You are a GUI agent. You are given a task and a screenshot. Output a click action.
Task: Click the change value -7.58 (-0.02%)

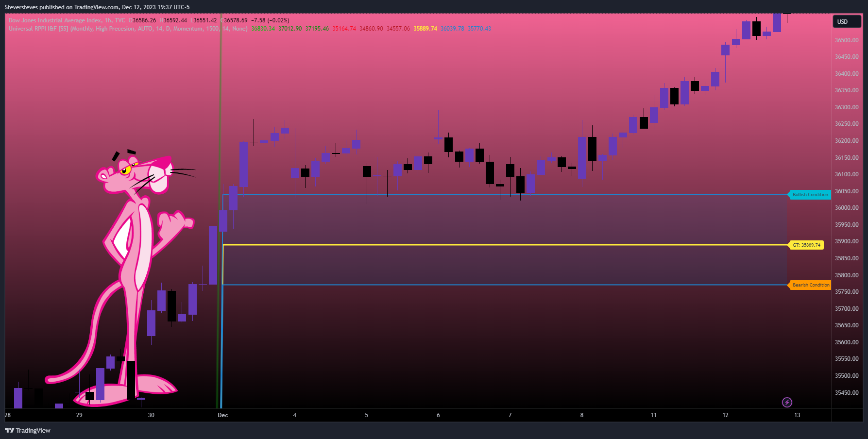pyautogui.click(x=270, y=20)
